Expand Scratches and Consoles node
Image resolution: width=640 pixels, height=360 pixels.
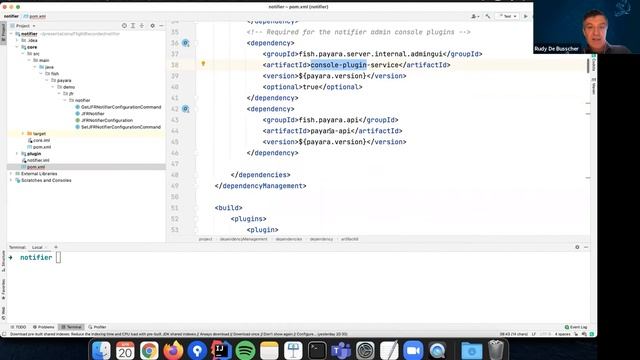tap(11, 180)
